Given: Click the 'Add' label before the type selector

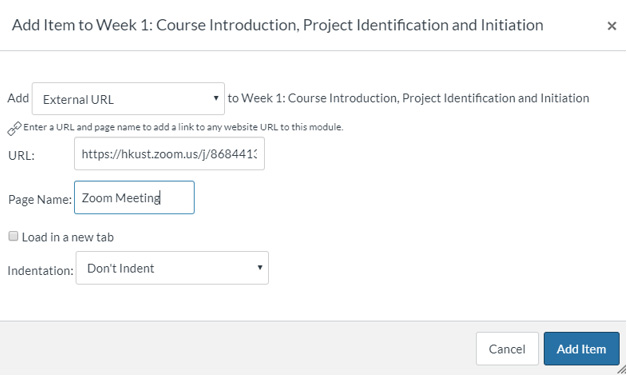Looking at the screenshot, I should click(18, 98).
